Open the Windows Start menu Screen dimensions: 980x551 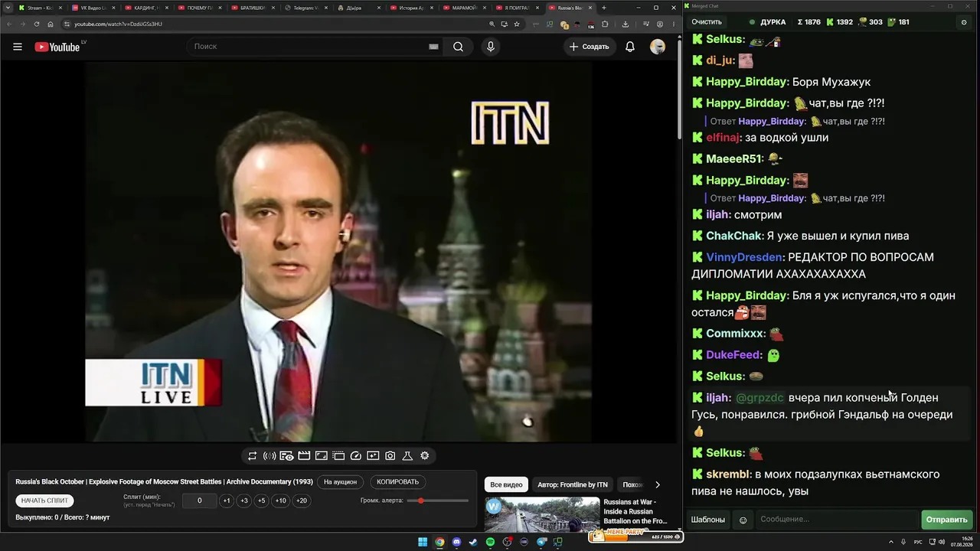pyautogui.click(x=423, y=542)
